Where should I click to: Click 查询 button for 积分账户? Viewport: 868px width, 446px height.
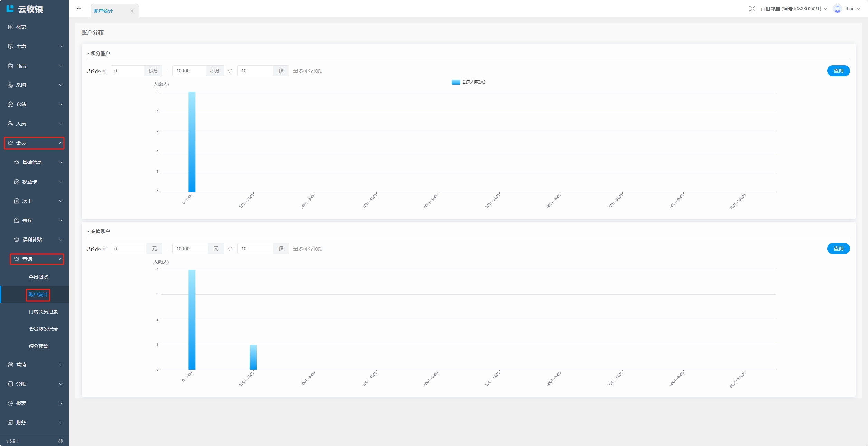838,71
